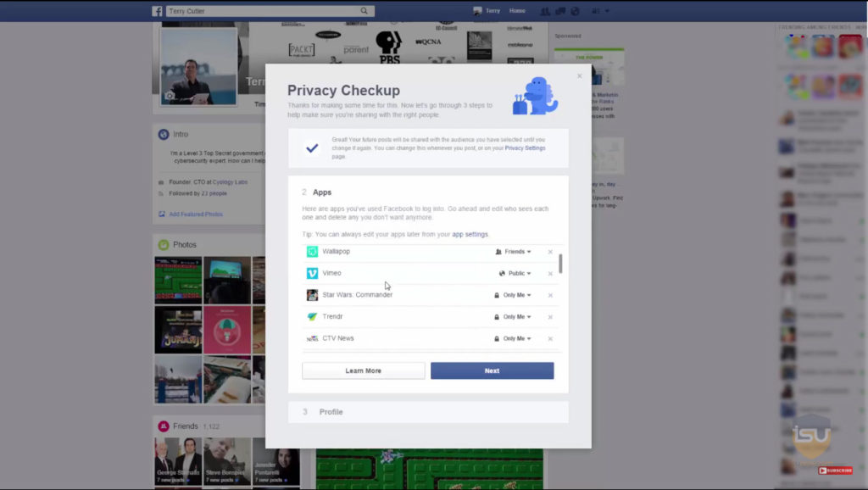The image size is (868, 490).
Task: Click the Cyology Labs link
Action: (x=230, y=182)
